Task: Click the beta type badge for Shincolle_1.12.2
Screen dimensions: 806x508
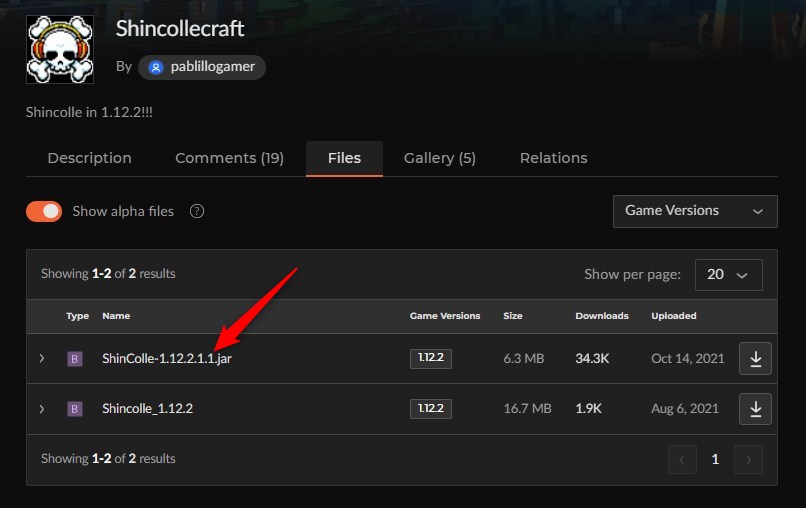Action: tap(75, 409)
